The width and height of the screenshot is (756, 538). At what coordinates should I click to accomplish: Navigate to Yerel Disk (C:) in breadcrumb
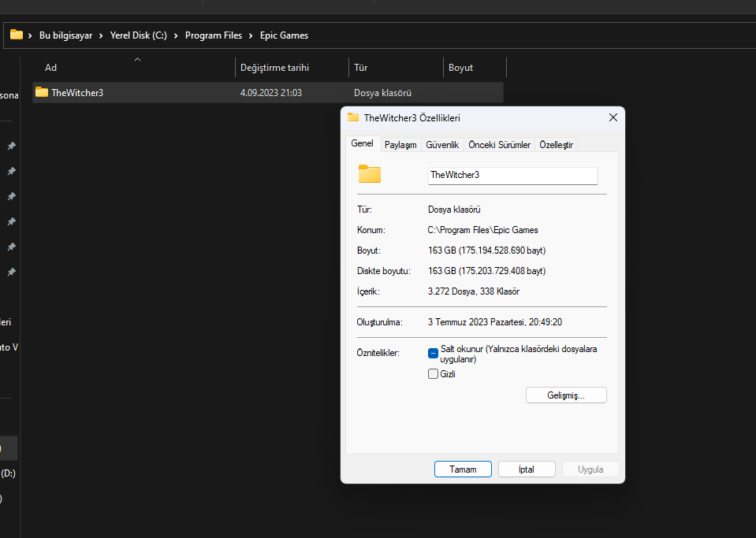click(x=139, y=35)
